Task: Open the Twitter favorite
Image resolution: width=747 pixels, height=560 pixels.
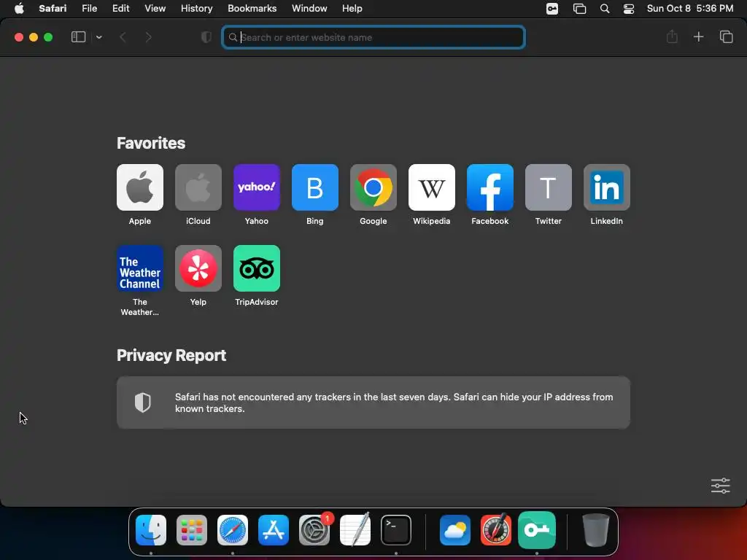Action: (549, 187)
